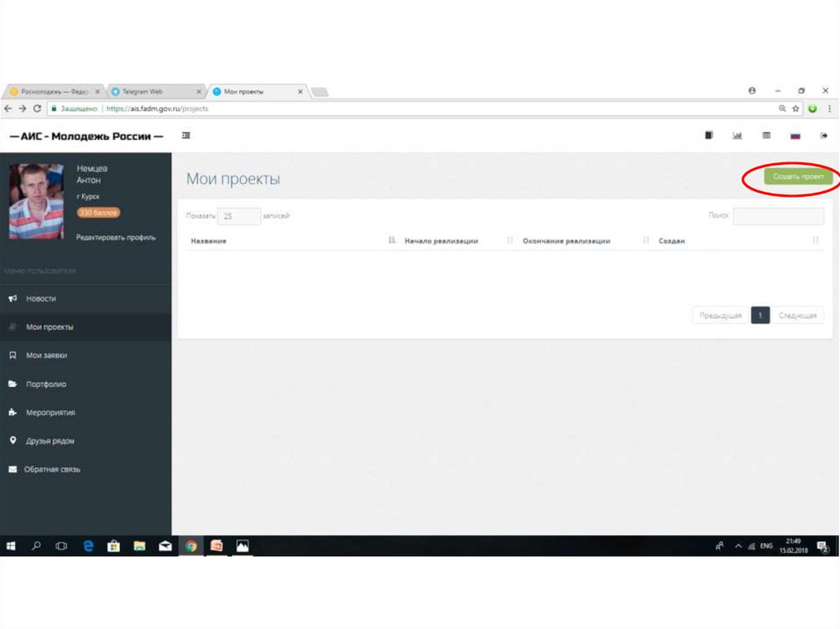Click the table grid icon in header
This screenshot has height=629, width=840.
[766, 135]
